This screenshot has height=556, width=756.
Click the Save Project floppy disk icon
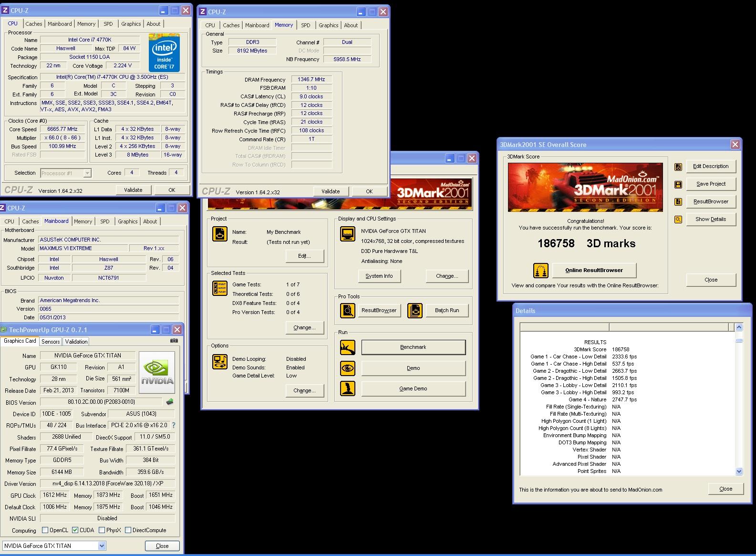click(x=678, y=184)
